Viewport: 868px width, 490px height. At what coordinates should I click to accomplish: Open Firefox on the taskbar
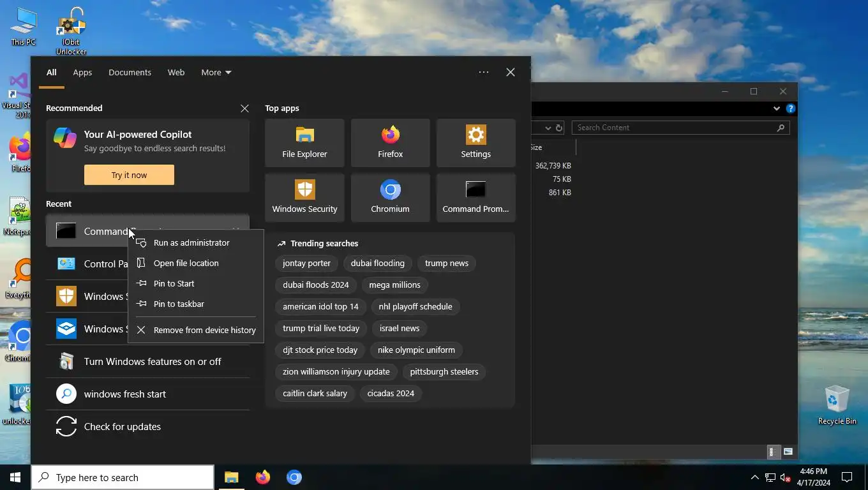pyautogui.click(x=263, y=477)
